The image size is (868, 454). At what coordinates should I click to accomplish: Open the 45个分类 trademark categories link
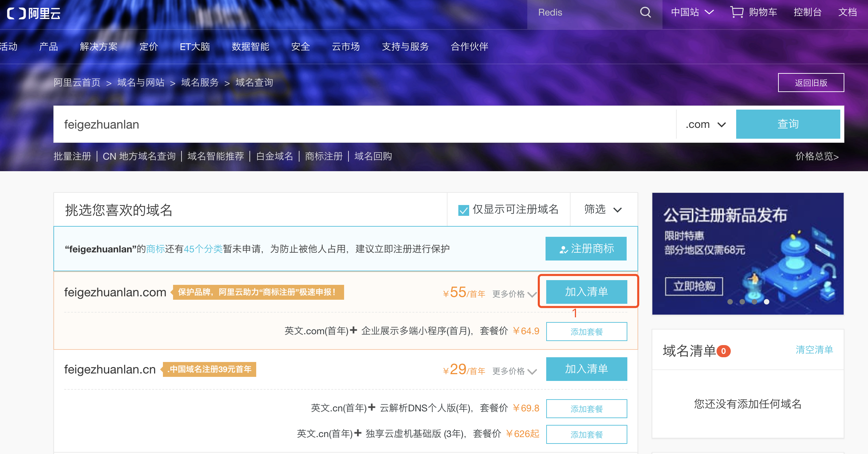tap(203, 249)
